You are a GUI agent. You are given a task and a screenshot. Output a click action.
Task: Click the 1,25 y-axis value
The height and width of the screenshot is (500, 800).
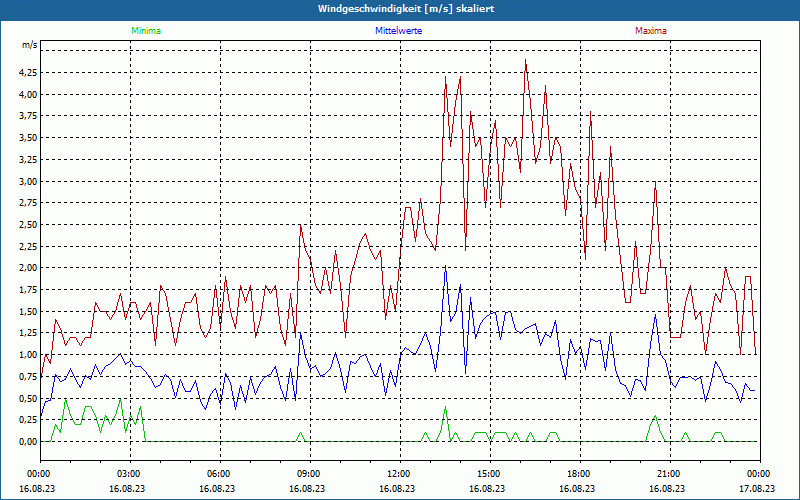pyautogui.click(x=28, y=333)
